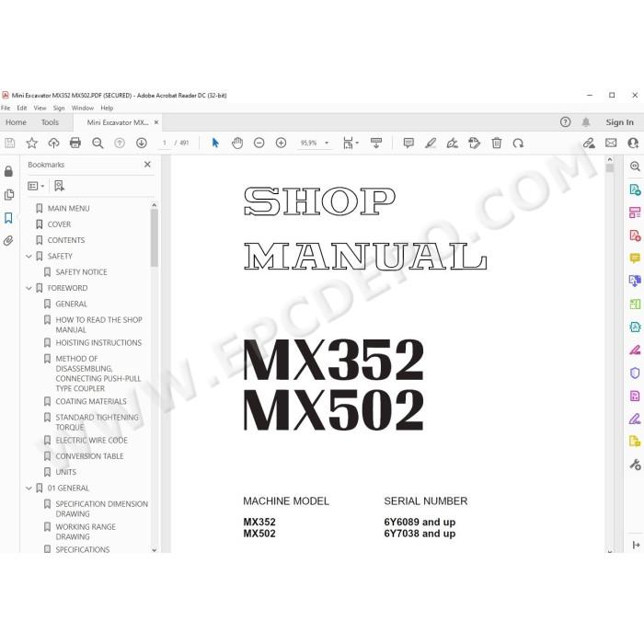Open the COVER bookmark
The width and height of the screenshot is (644, 644).
coord(59,224)
